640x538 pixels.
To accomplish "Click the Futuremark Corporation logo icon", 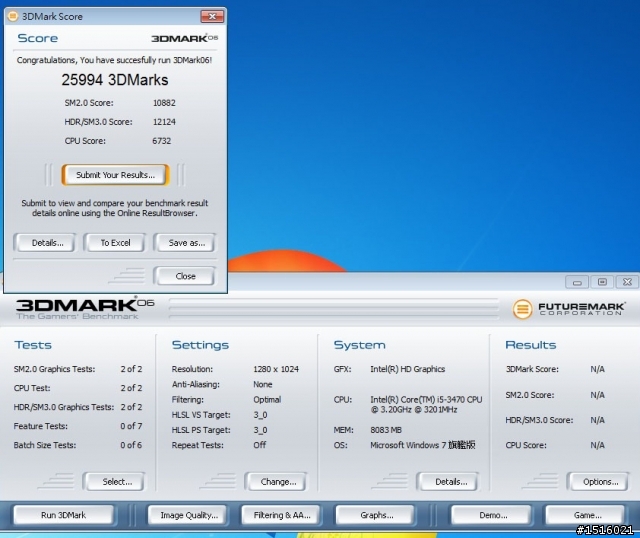I will [x=522, y=309].
